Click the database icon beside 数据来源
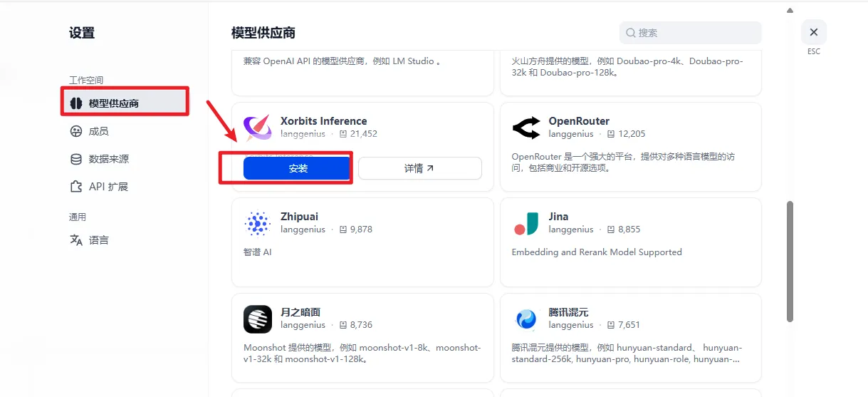This screenshot has width=868, height=397. 76,159
